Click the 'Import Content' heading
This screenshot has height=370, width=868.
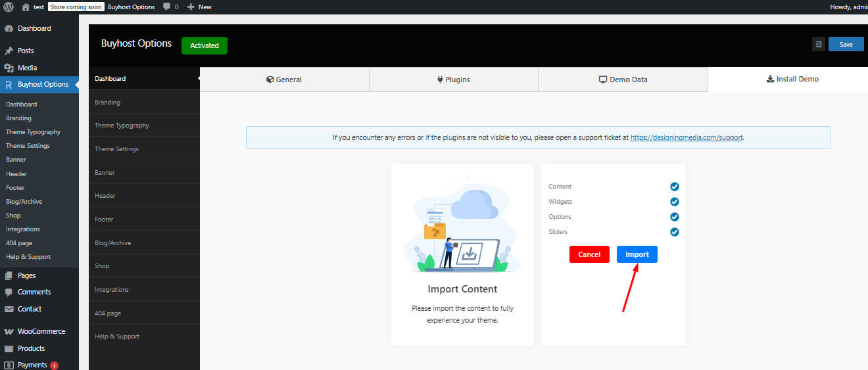click(x=462, y=289)
